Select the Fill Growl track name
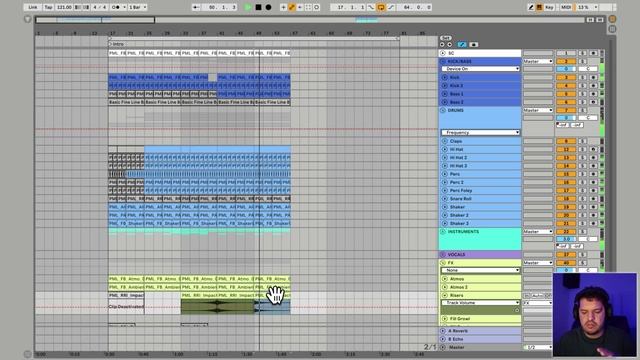640x360 pixels. coord(460,319)
